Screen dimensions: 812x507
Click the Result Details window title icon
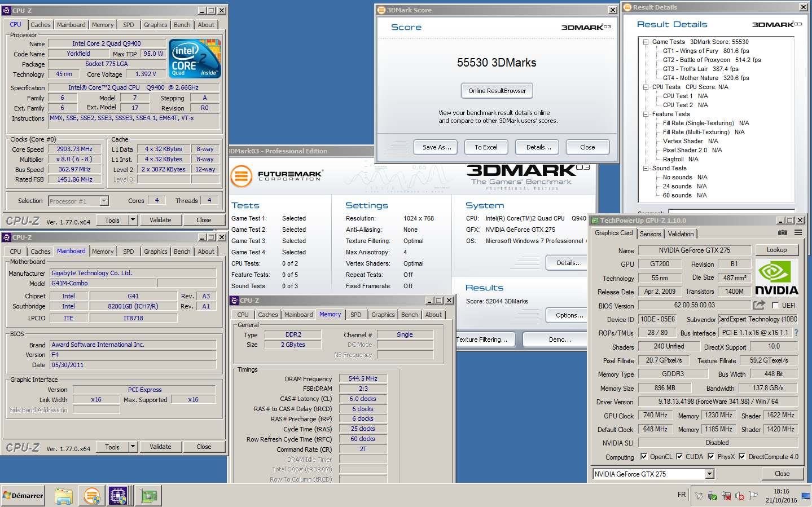click(x=627, y=7)
